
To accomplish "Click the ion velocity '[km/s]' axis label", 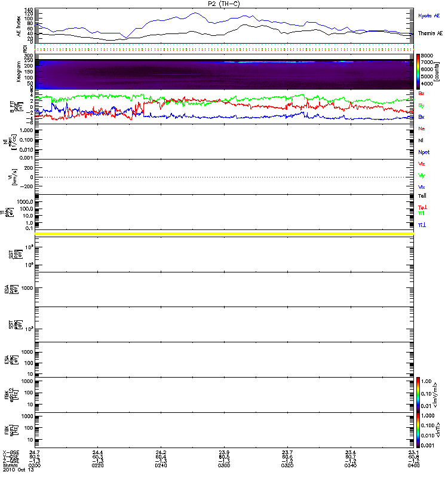I will pyautogui.click(x=14, y=177).
